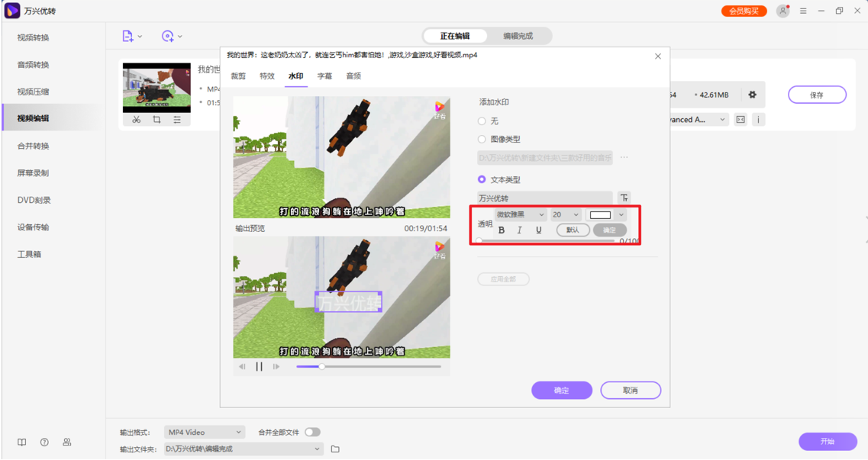Switch to the 水印 tab
868x460 pixels.
click(x=295, y=76)
